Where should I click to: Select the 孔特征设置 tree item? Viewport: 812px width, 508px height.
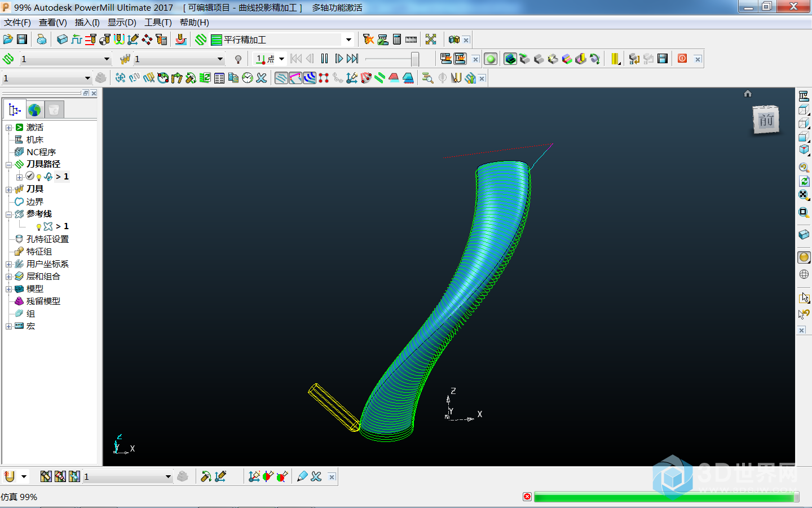pyautogui.click(x=47, y=239)
